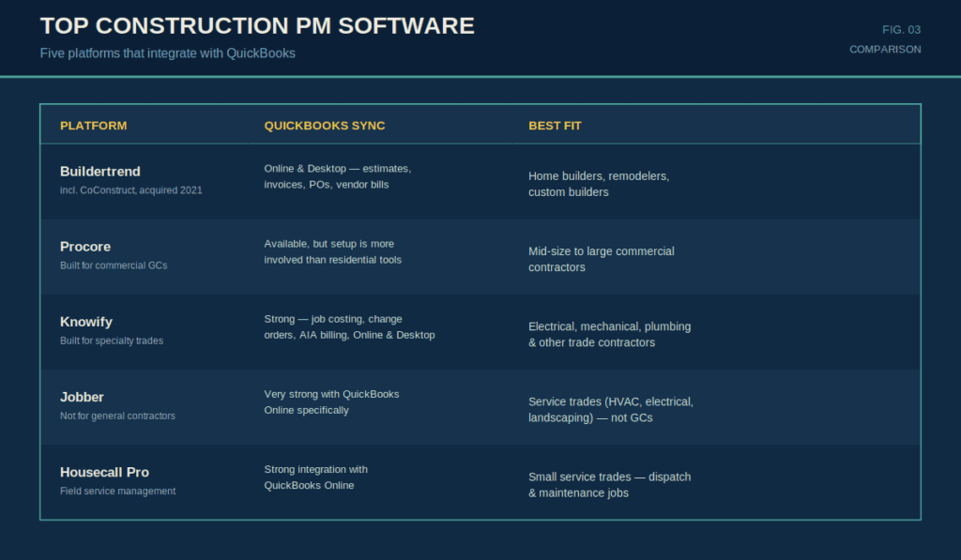
Task: Click the 'Built for commercial GCs' note
Action: pos(114,265)
